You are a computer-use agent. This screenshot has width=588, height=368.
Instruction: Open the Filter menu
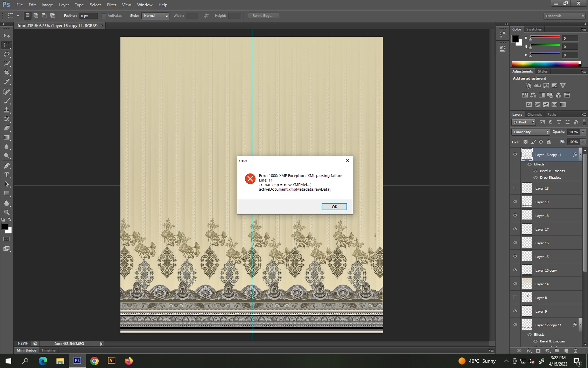click(x=112, y=5)
